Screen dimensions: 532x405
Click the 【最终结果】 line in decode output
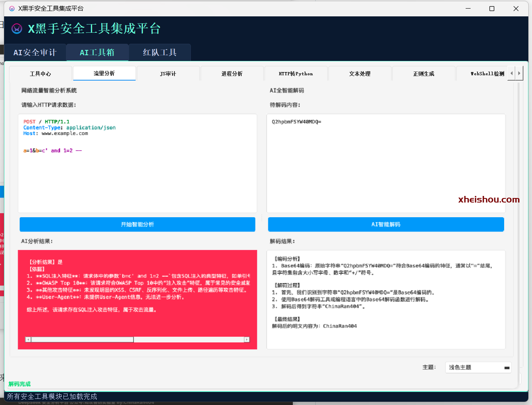point(287,319)
